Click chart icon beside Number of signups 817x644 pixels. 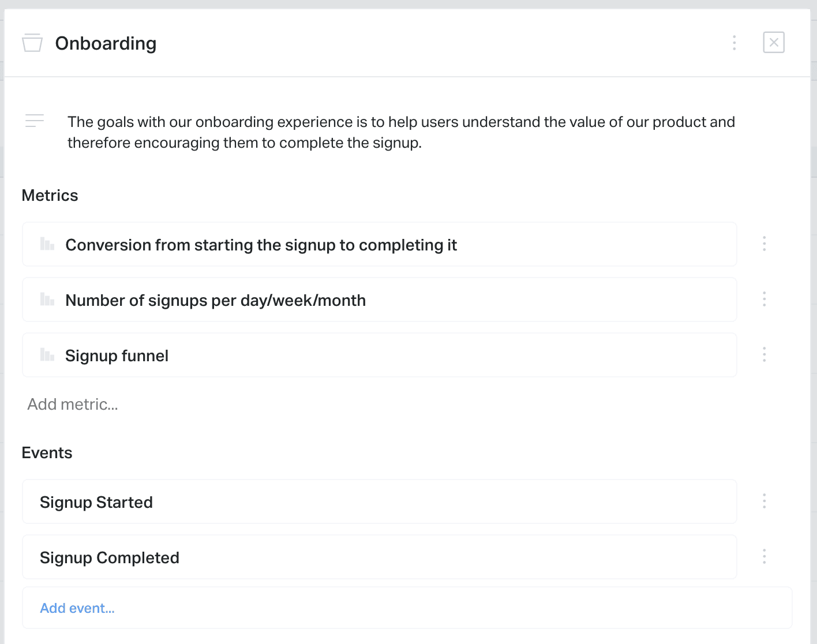[47, 299]
